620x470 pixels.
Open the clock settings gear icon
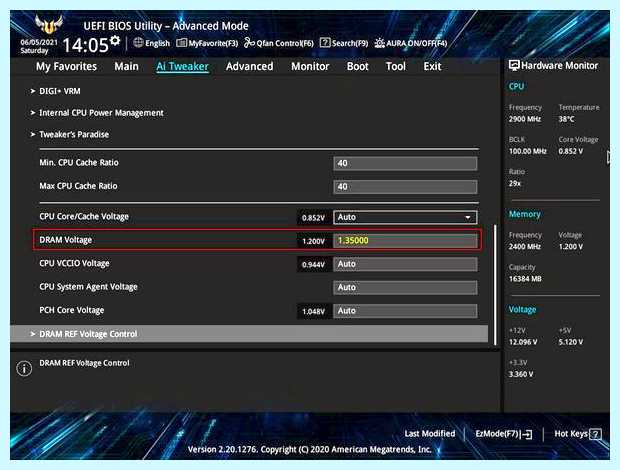point(115,41)
